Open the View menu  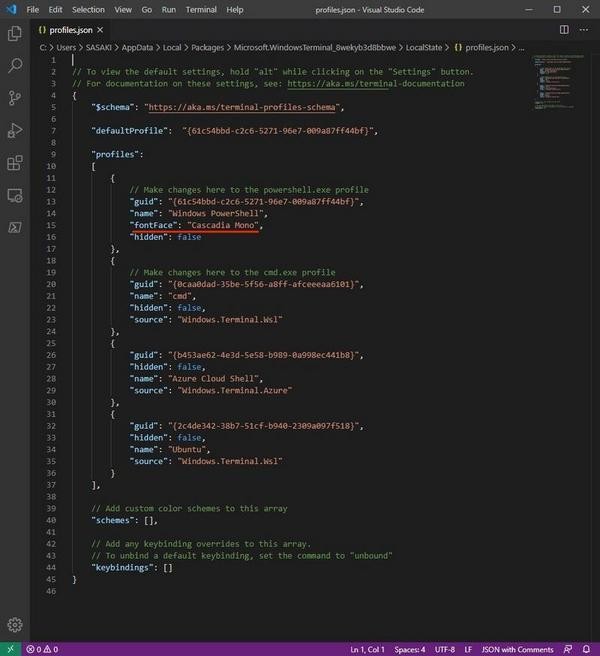point(123,10)
